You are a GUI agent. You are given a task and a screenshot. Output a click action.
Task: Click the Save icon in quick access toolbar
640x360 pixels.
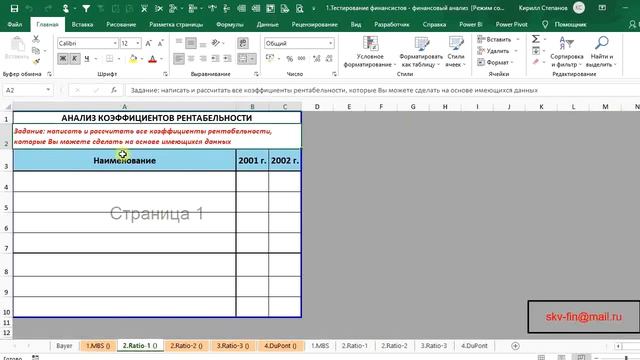click(14, 8)
